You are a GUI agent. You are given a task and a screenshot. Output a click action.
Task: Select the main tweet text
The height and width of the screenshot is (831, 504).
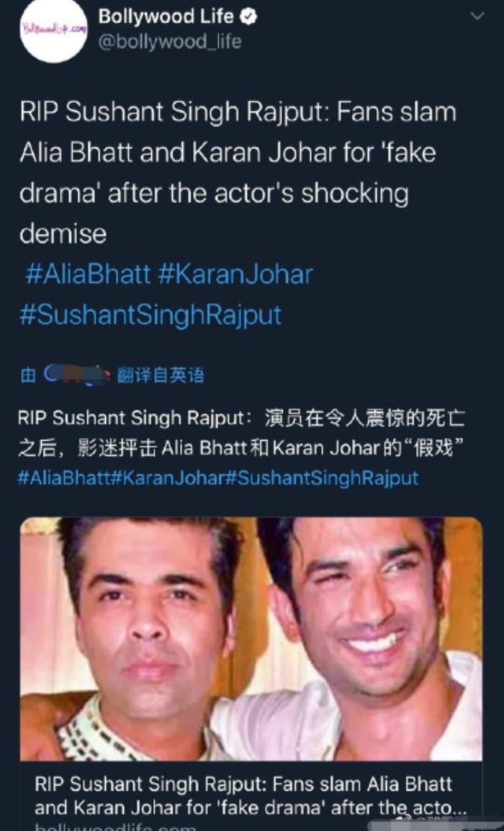click(238, 173)
